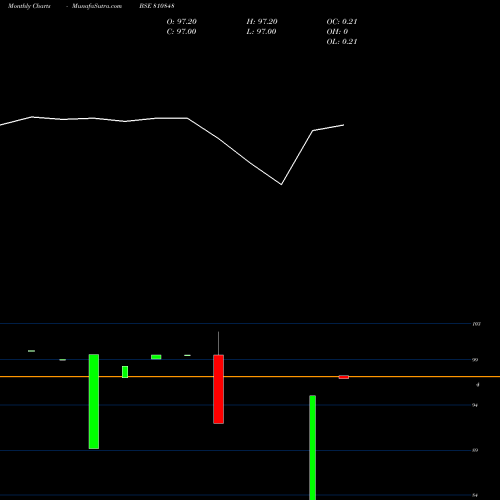Click the tall red candlestick body
Image resolution: width=500 pixels, height=500 pixels.
pyautogui.click(x=219, y=389)
